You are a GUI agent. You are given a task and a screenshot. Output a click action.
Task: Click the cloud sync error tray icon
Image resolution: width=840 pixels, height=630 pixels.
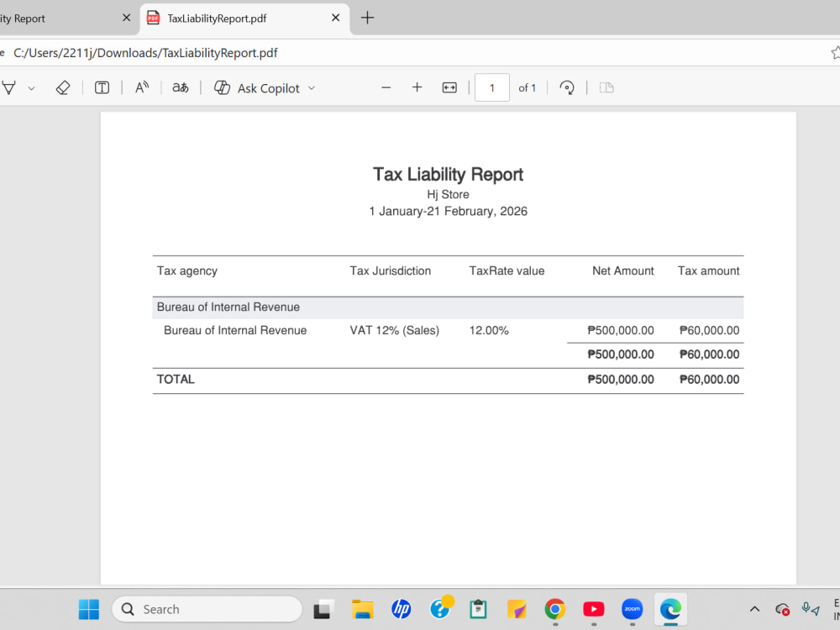(782, 609)
